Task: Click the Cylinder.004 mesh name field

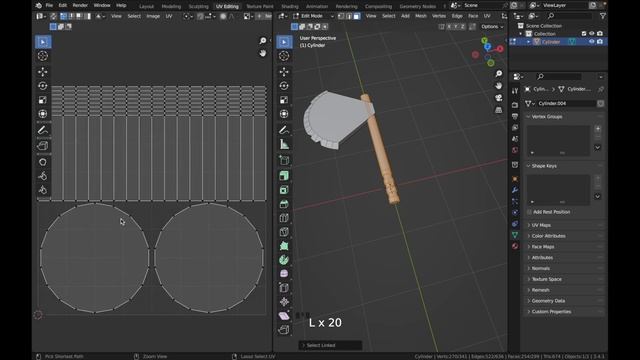Action: click(566, 104)
